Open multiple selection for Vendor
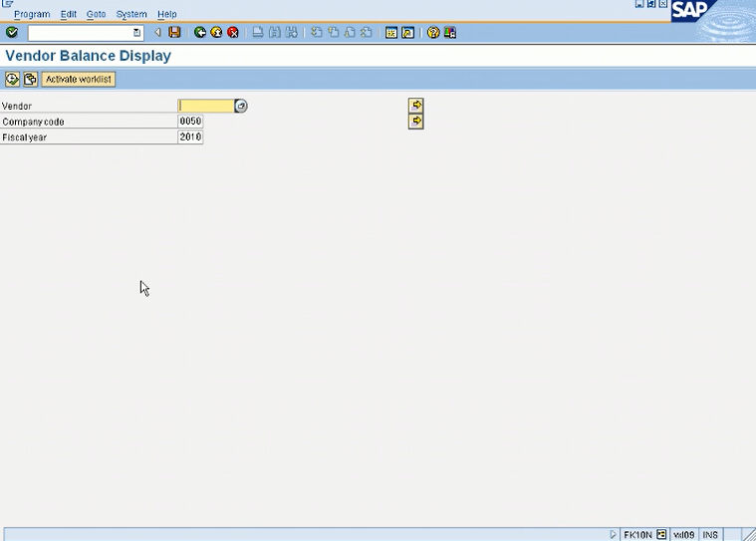This screenshot has height=541, width=756. point(416,106)
